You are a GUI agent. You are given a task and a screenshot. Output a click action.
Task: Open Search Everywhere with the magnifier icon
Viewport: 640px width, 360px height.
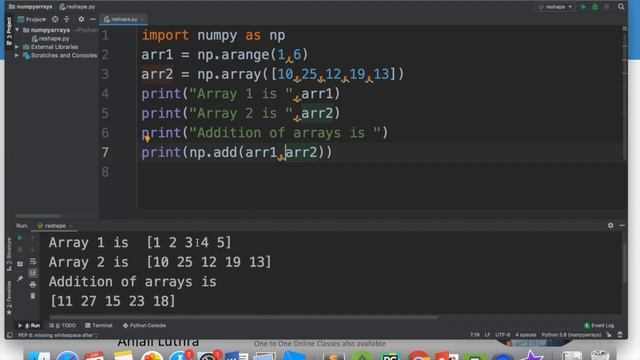(621, 7)
